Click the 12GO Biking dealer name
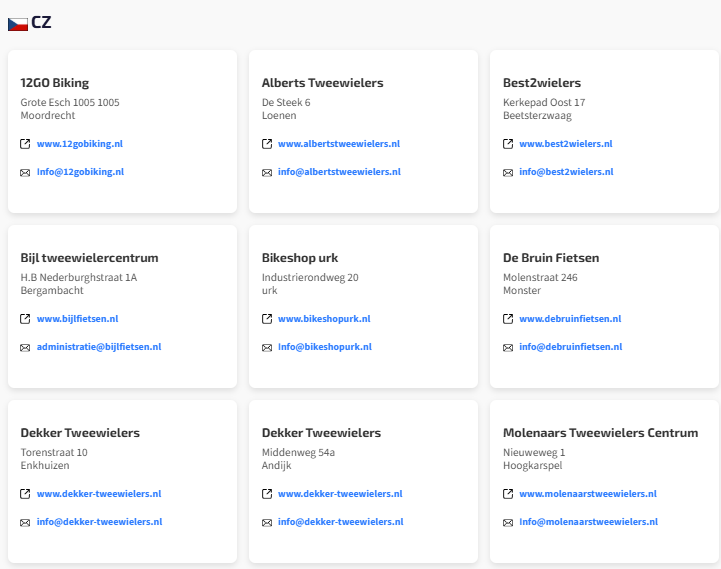721x569 pixels. coord(55,83)
